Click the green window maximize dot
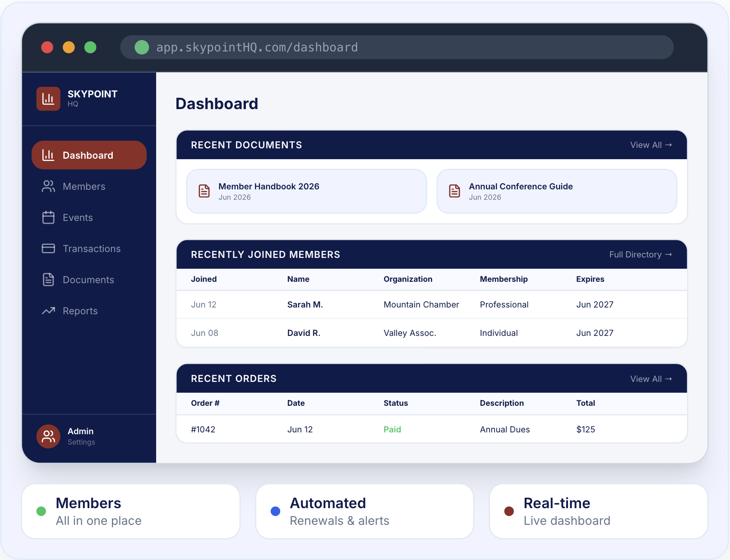 (90, 47)
